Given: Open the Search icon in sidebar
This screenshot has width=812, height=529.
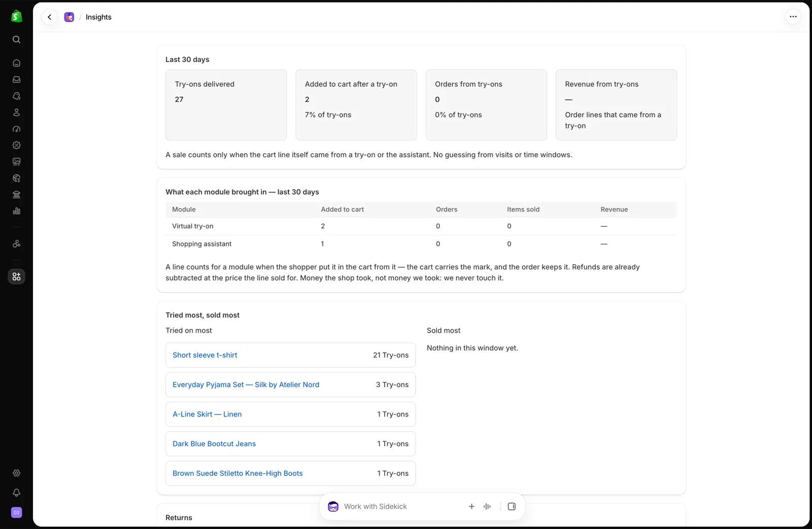Looking at the screenshot, I should [16, 40].
